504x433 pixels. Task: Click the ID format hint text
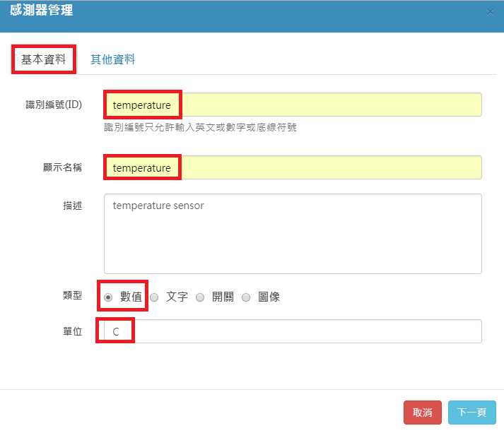point(200,127)
